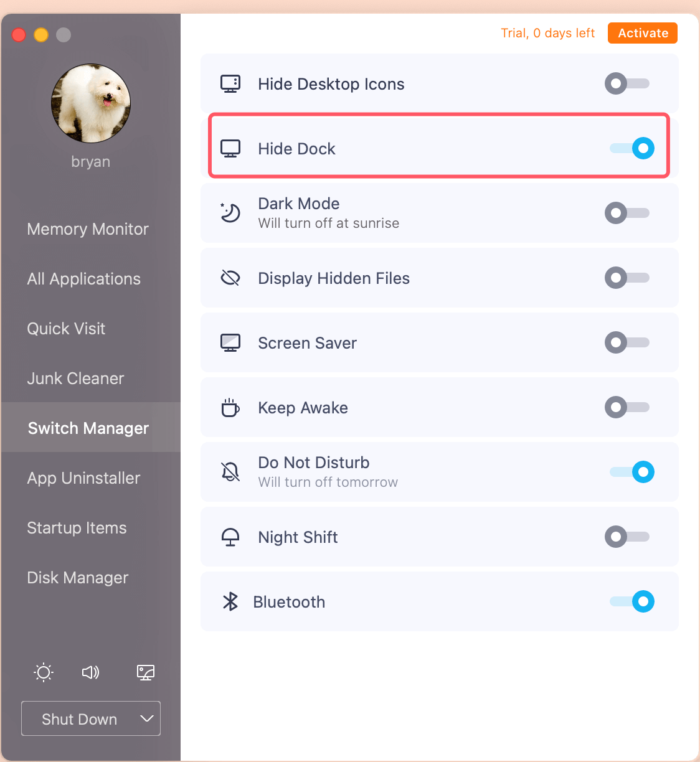Click the Do Not Disturb bell icon
This screenshot has height=762, width=700.
(x=230, y=472)
